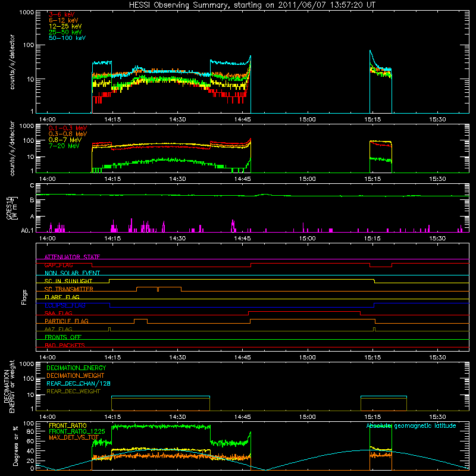Click the 0.1-0.3 MeV legend entry
Screen dimensions: 476x476
[x=68, y=128]
